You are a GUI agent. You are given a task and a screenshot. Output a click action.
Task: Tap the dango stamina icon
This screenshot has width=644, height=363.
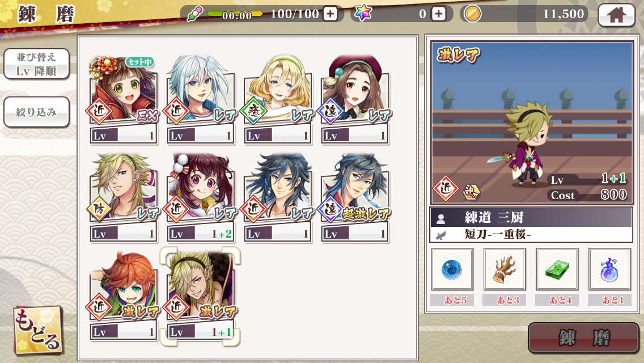click(x=194, y=14)
